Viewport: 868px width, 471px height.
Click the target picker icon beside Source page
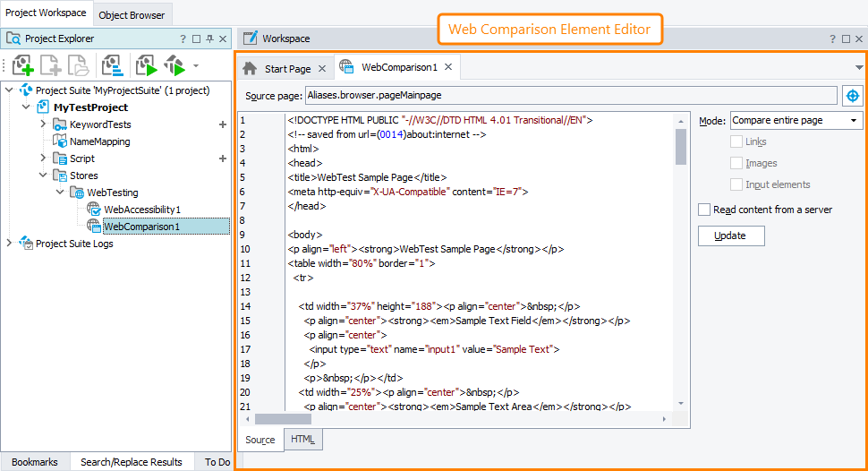(x=852, y=95)
